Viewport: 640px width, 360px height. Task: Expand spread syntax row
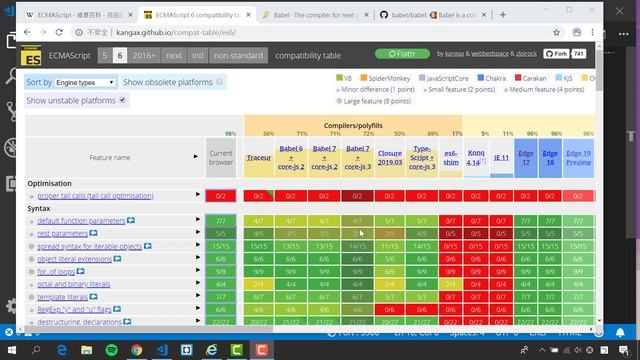coord(198,244)
